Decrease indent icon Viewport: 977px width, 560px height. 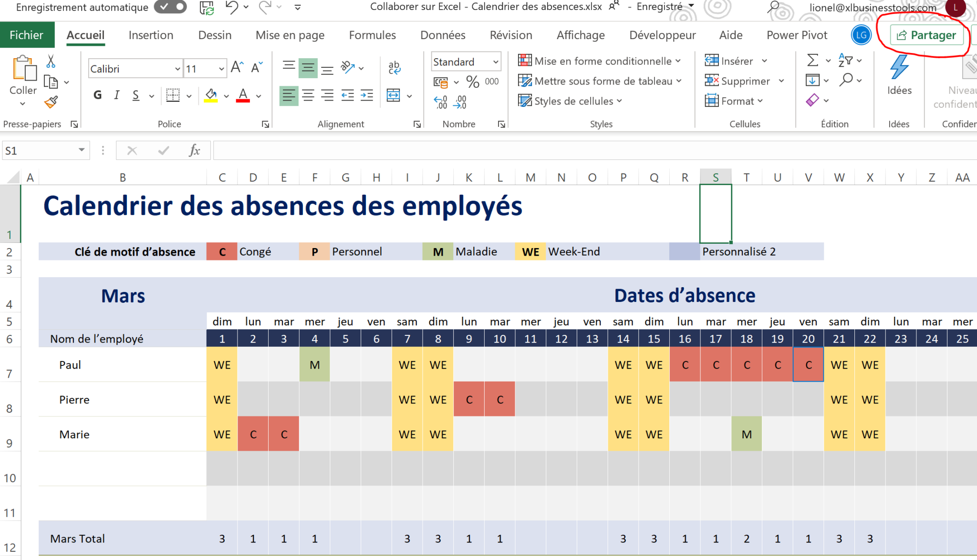click(x=347, y=95)
